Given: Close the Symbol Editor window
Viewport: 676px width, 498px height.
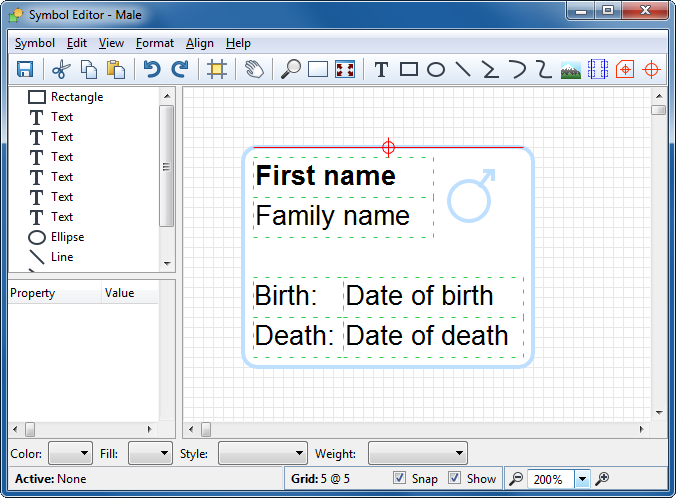Looking at the screenshot, I should tap(645, 10).
